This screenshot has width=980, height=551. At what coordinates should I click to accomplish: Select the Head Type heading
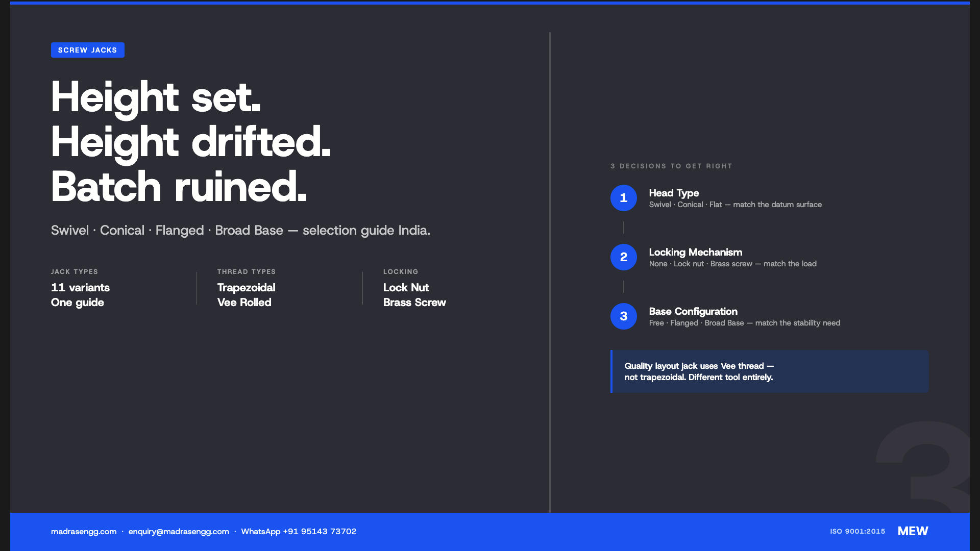[x=674, y=193]
